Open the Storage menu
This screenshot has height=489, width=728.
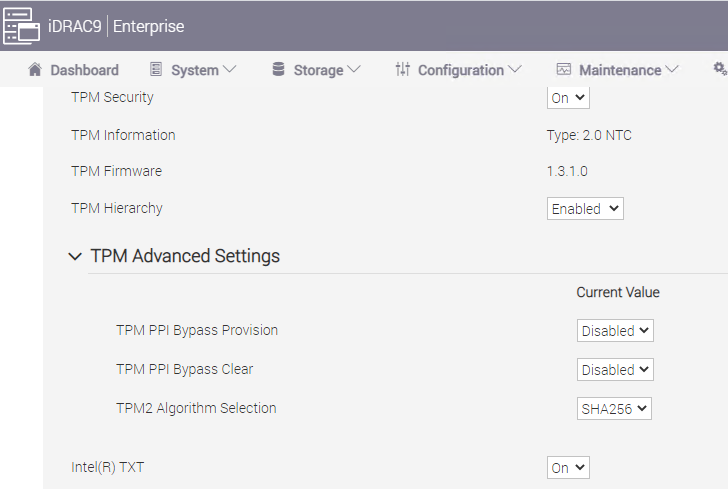click(x=317, y=70)
